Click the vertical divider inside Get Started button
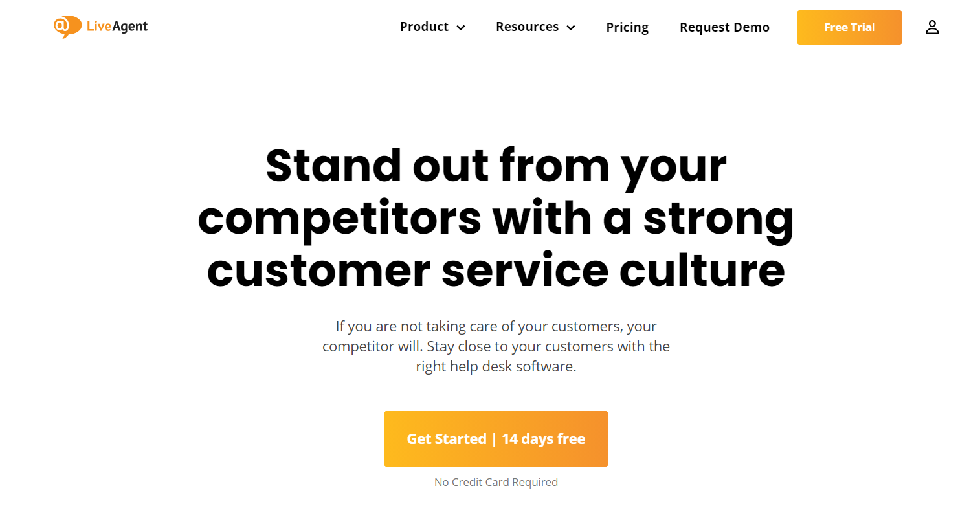This screenshot has width=980, height=508. tap(495, 439)
